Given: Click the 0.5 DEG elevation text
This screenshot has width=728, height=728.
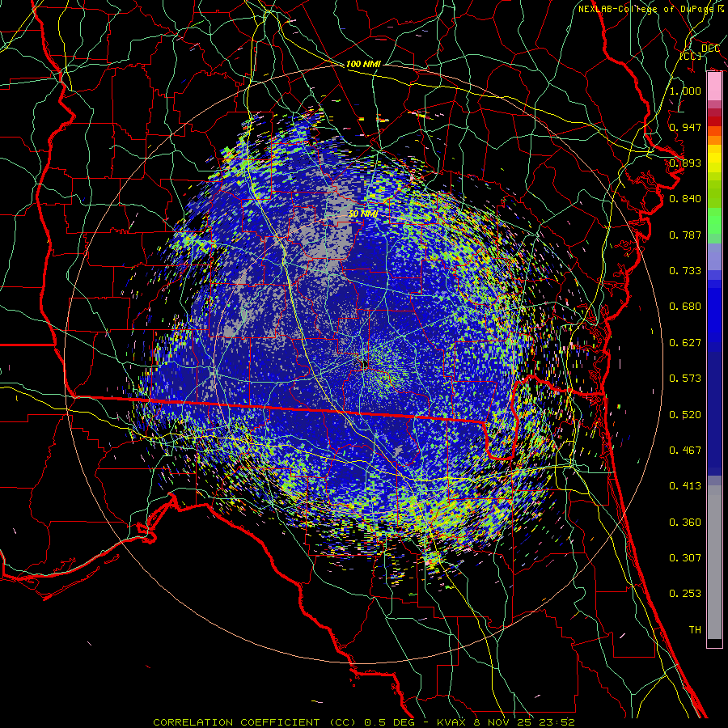Looking at the screenshot, I should [391, 722].
